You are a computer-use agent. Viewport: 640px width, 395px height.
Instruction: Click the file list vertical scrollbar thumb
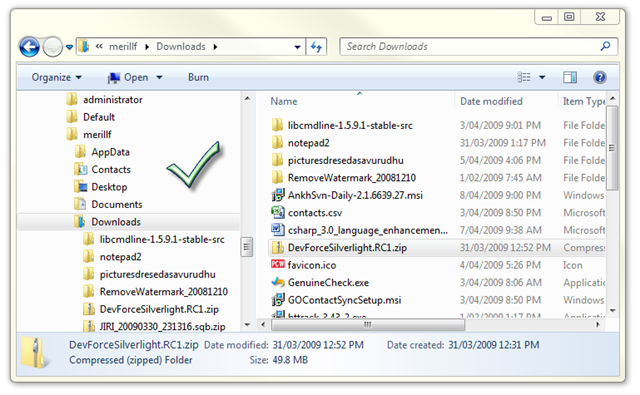[x=612, y=148]
